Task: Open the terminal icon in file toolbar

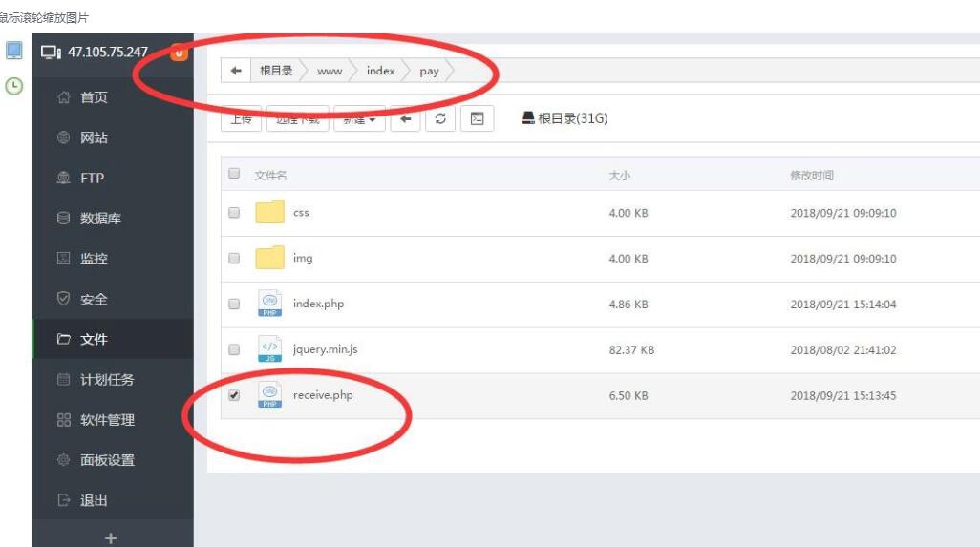Action: point(477,119)
